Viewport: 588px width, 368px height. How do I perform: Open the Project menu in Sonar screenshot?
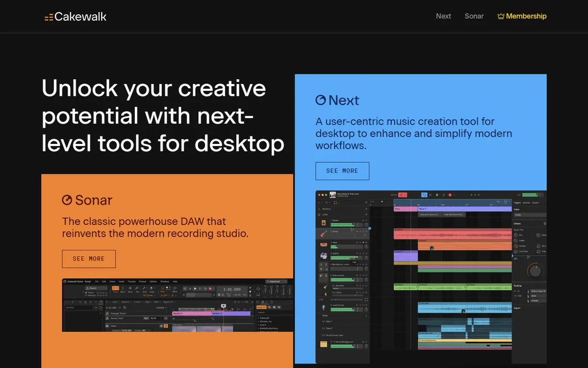pyautogui.click(x=143, y=281)
